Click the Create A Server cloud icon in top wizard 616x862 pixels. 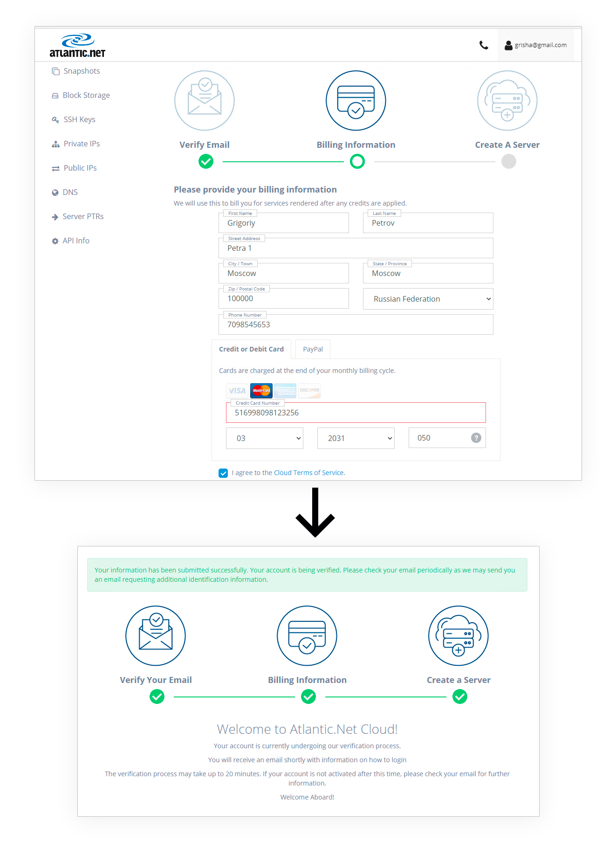click(507, 101)
